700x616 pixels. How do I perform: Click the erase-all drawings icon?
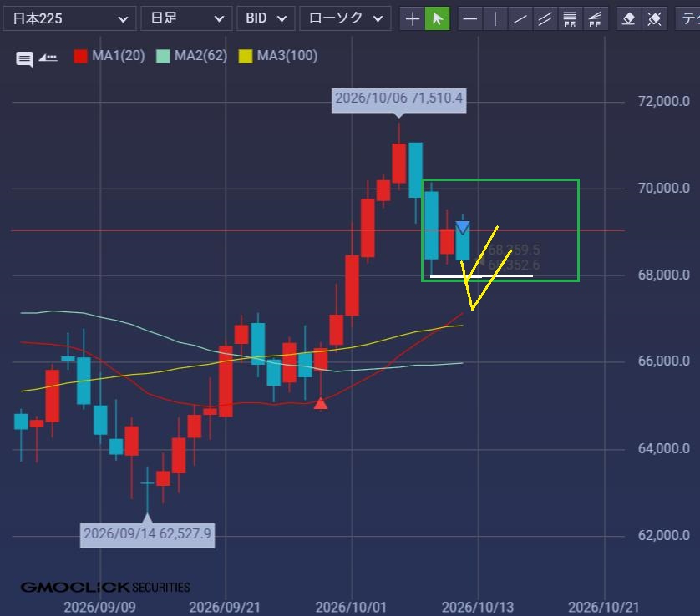click(654, 18)
